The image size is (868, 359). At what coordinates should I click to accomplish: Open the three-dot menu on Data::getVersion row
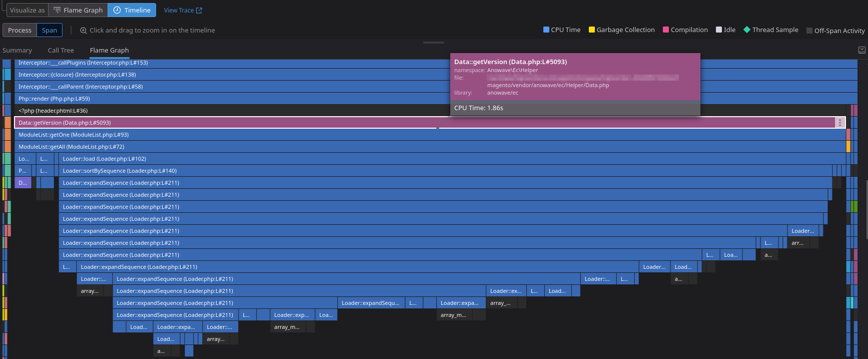839,123
